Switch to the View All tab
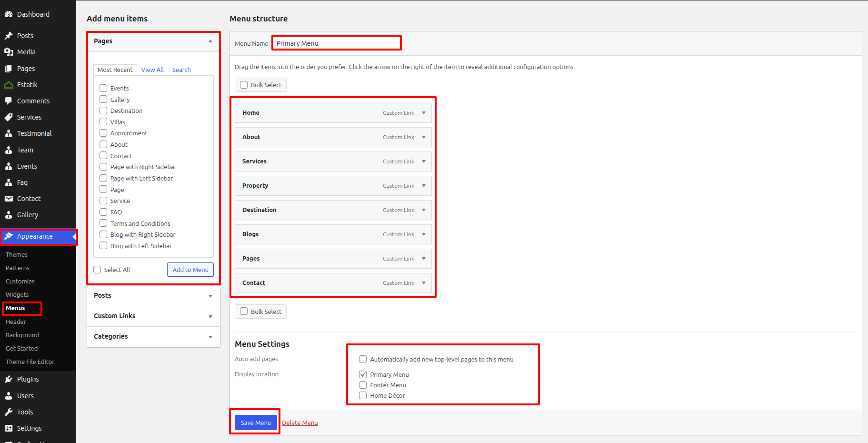 [152, 70]
